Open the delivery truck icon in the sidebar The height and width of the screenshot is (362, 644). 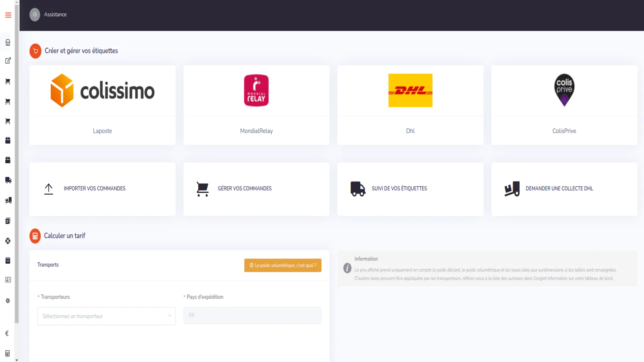point(8,180)
